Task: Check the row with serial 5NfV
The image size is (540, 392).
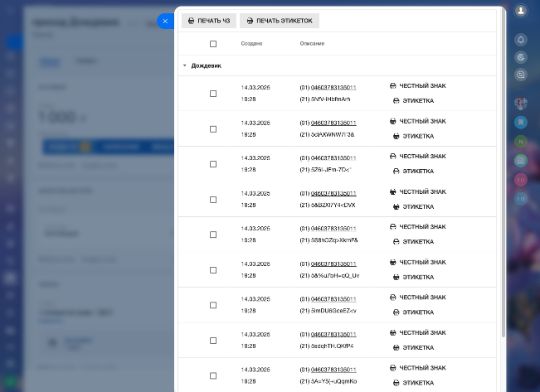Action: click(213, 93)
